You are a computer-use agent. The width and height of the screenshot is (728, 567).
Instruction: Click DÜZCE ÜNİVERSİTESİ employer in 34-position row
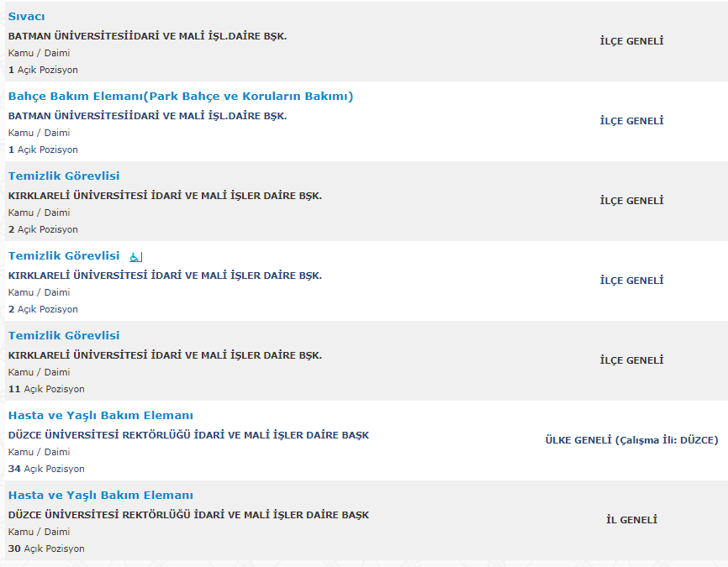tap(188, 435)
